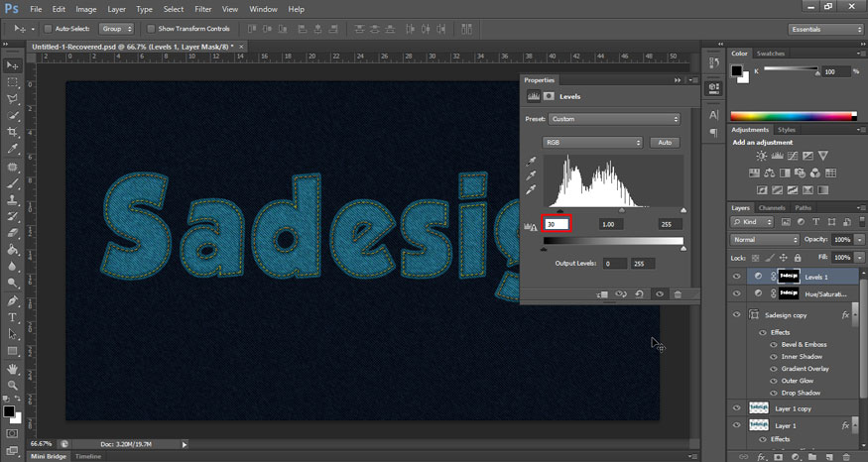Open the File menu
This screenshot has width=868, height=462.
point(36,9)
